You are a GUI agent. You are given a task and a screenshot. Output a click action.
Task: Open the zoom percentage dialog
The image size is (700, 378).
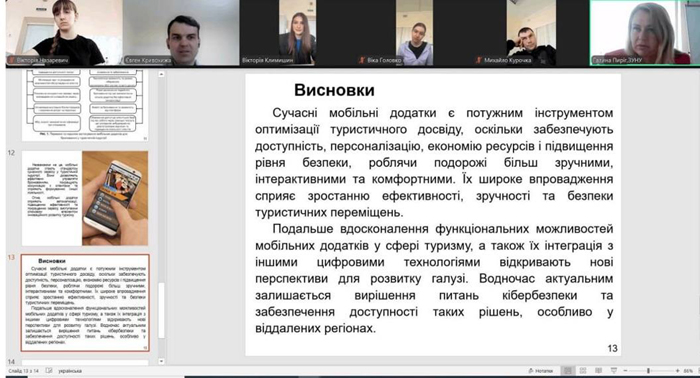pyautogui.click(x=688, y=371)
